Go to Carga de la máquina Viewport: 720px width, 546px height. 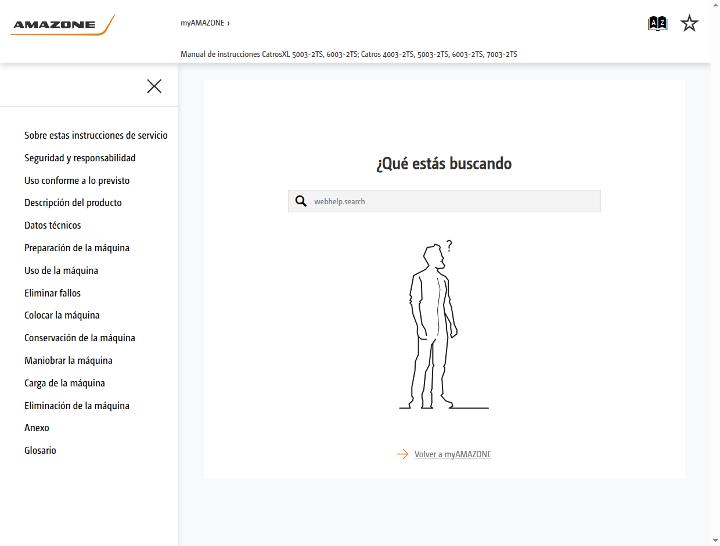(x=64, y=383)
